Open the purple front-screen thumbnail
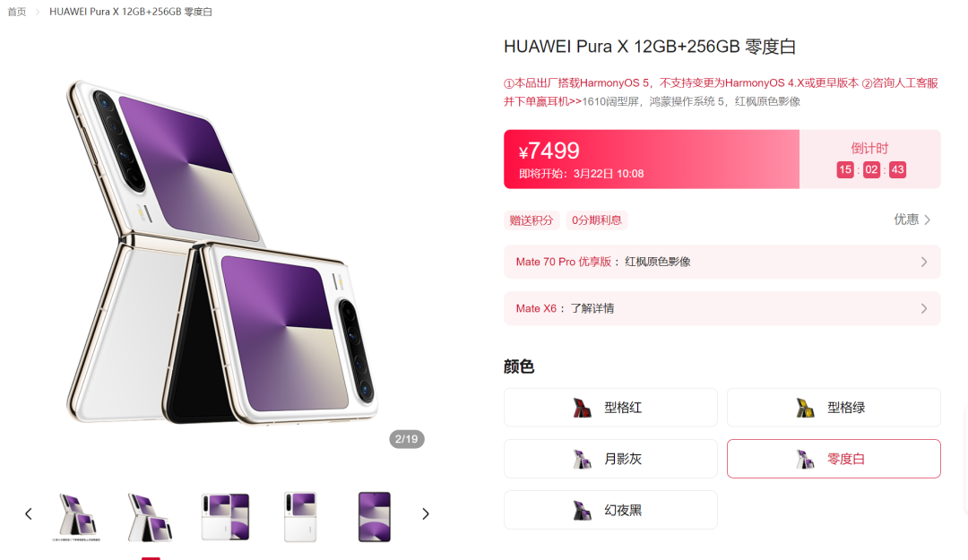This screenshot has height=560, width=968. coord(375,517)
